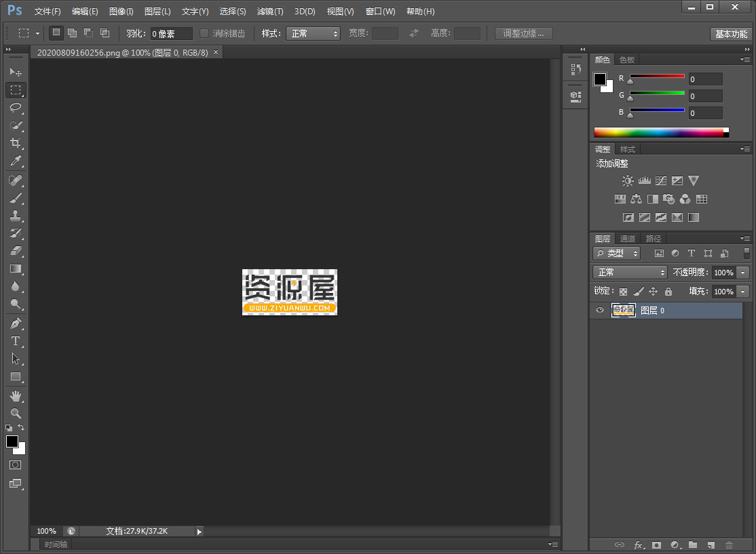Select the Lasso tool
This screenshot has width=756, height=554.
click(16, 108)
